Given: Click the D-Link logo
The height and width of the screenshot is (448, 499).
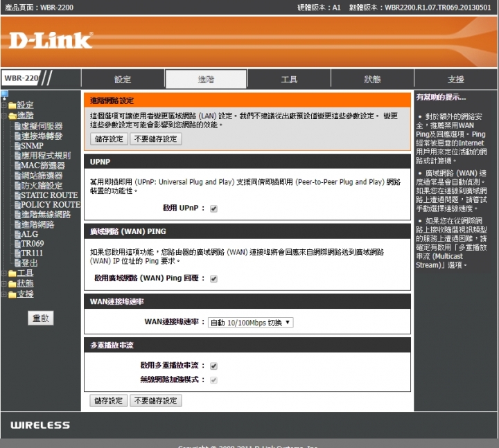Looking at the screenshot, I should [x=51, y=40].
